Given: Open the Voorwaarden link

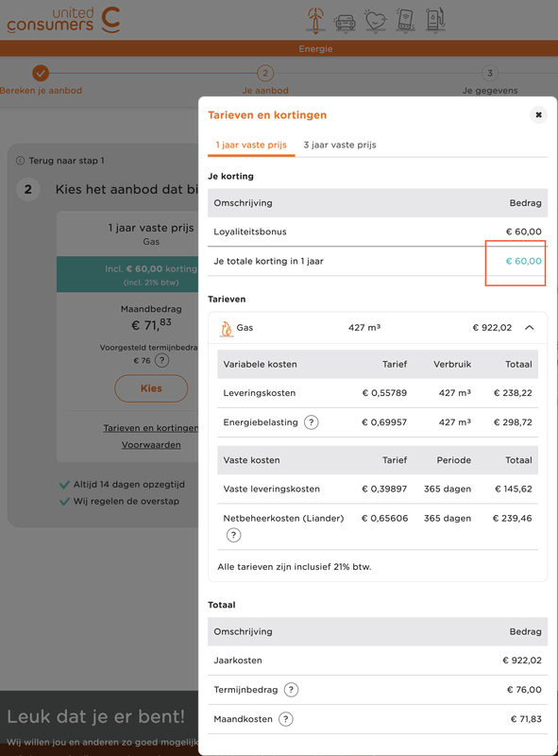Looking at the screenshot, I should pyautogui.click(x=151, y=445).
